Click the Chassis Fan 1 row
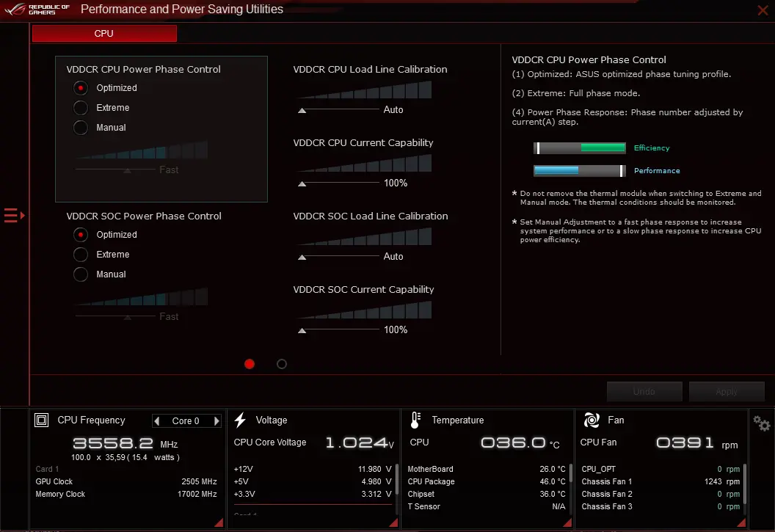The width and height of the screenshot is (775, 532). [x=661, y=481]
